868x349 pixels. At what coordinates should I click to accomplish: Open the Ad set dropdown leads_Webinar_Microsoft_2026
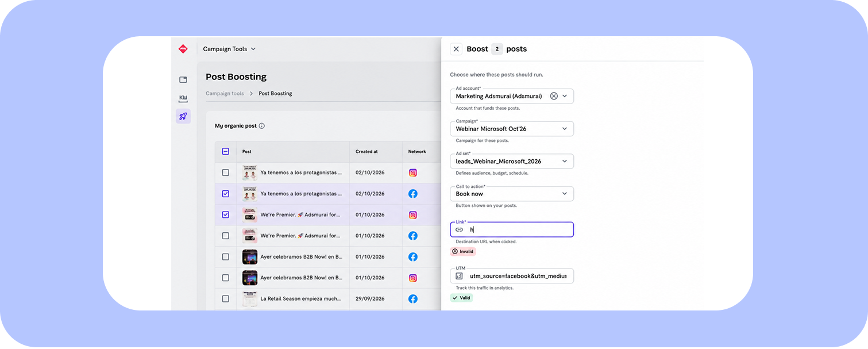click(x=512, y=162)
